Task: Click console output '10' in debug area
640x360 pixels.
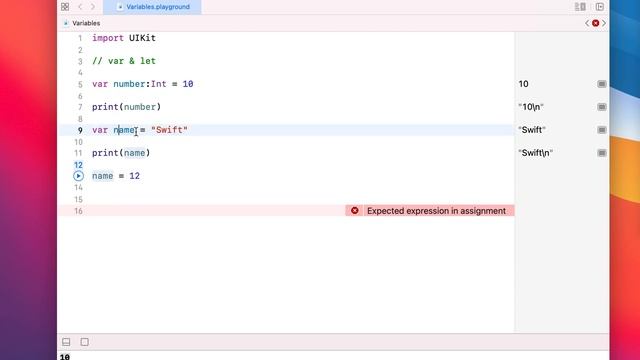Action: 65,357
